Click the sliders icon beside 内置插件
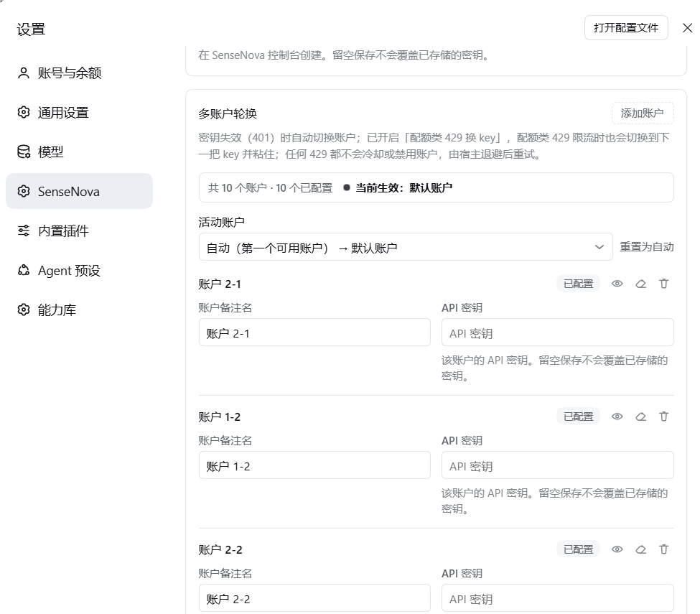The image size is (700, 614). [24, 231]
